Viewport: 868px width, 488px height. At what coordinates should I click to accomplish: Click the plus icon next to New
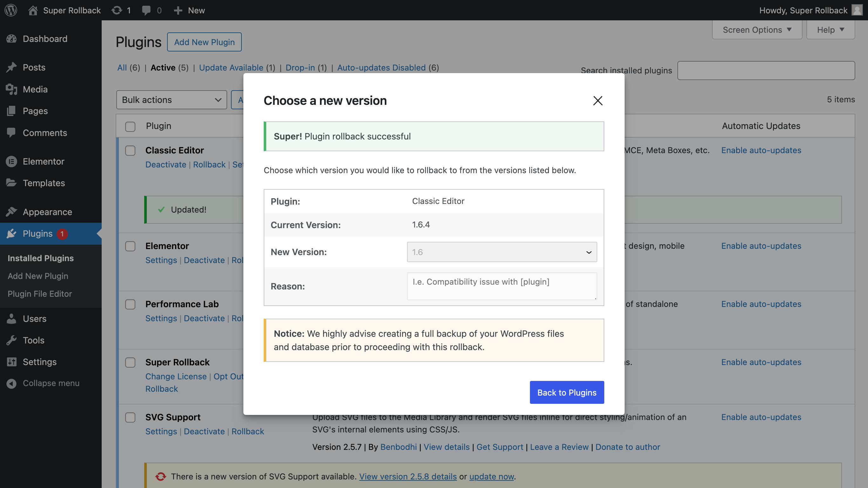[178, 10]
